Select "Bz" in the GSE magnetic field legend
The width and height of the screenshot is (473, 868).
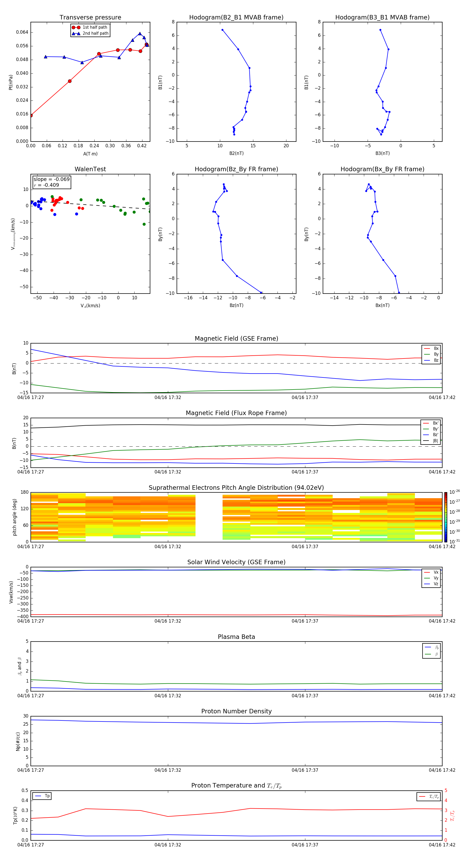click(x=431, y=360)
